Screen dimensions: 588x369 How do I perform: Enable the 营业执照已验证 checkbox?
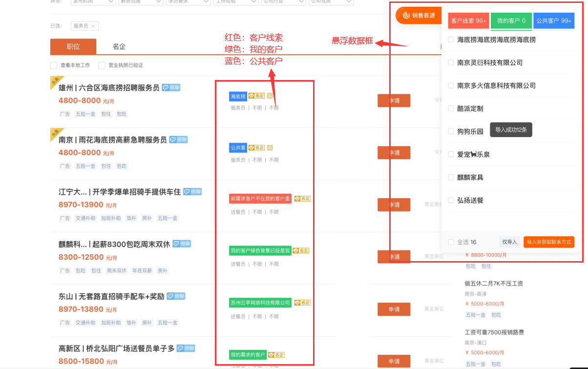tap(102, 65)
